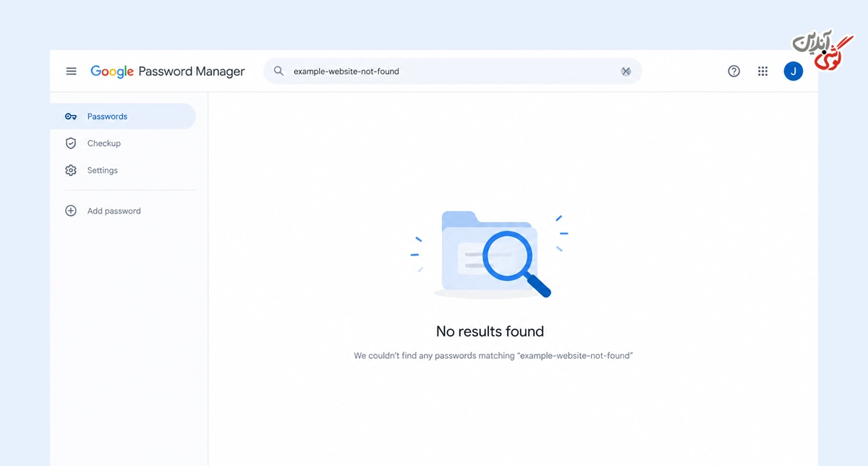
Task: Click the key icon next to Passwords
Action: (x=71, y=116)
